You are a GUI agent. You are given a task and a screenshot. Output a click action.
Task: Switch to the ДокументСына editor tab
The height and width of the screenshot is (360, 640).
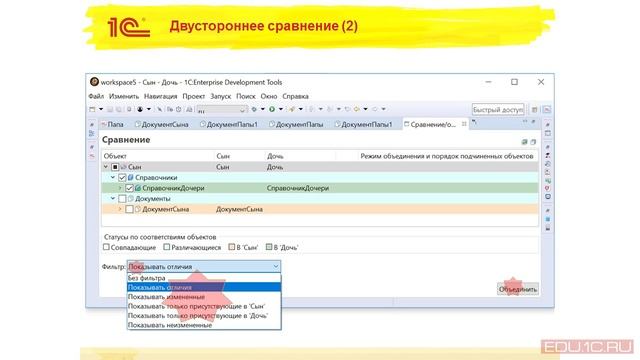click(162, 124)
